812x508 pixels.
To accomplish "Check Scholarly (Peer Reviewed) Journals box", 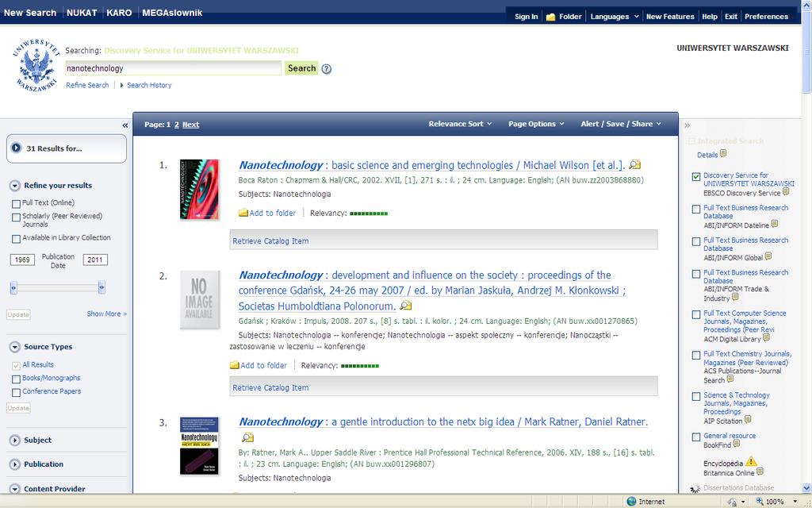I will pyautogui.click(x=16, y=217).
